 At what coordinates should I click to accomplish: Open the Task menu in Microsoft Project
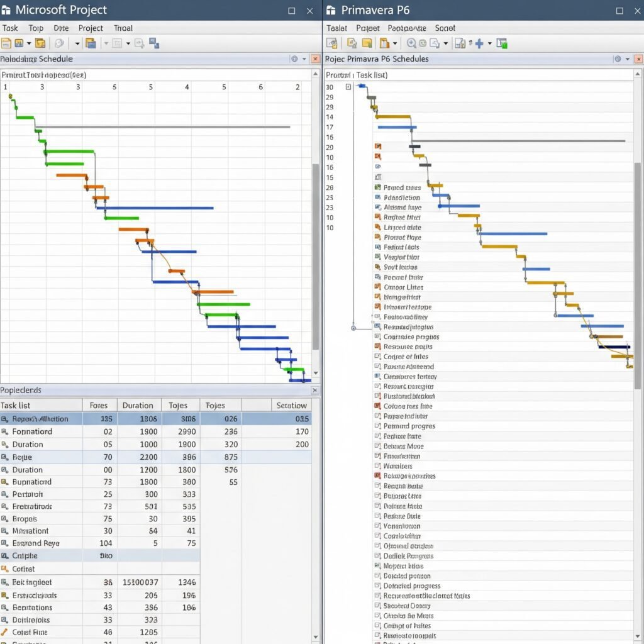[10, 28]
